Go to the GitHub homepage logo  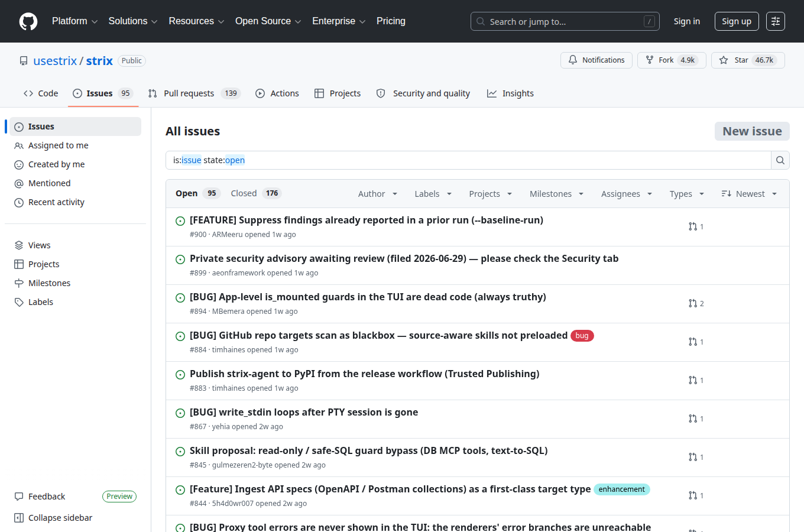click(28, 21)
